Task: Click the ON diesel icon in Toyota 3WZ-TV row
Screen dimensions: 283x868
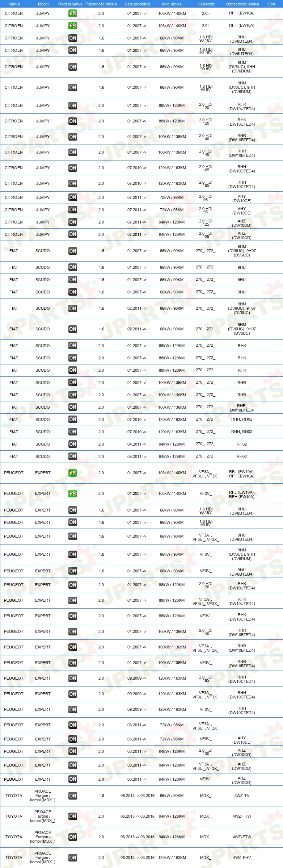Action: coord(73,796)
